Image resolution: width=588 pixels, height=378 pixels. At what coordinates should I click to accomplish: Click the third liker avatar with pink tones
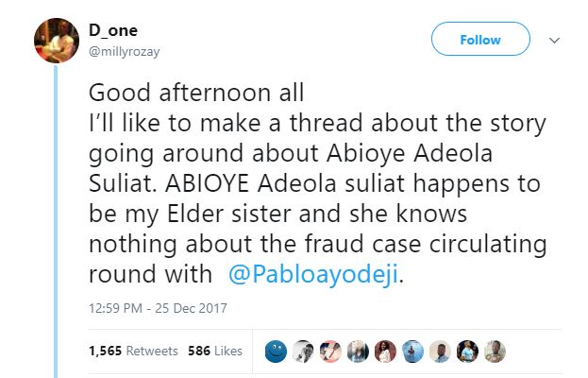[x=330, y=352]
